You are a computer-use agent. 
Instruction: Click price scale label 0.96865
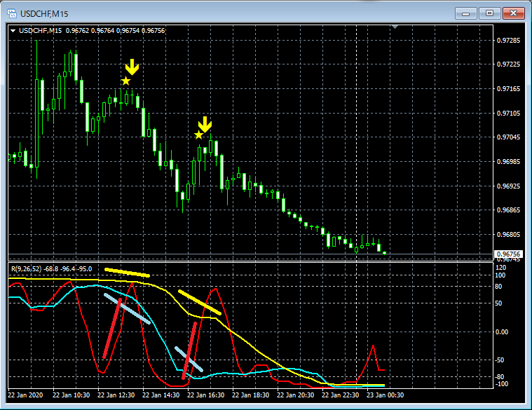tap(508, 210)
